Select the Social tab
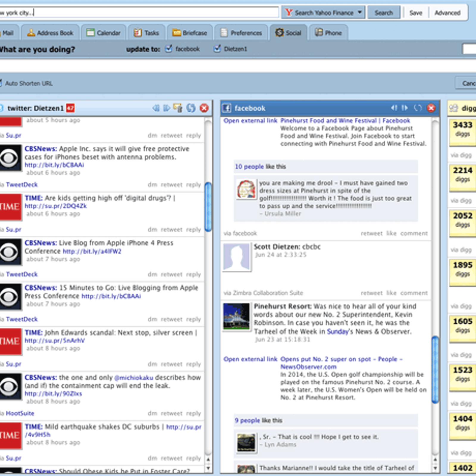The height and width of the screenshot is (476, 476). coord(288,33)
